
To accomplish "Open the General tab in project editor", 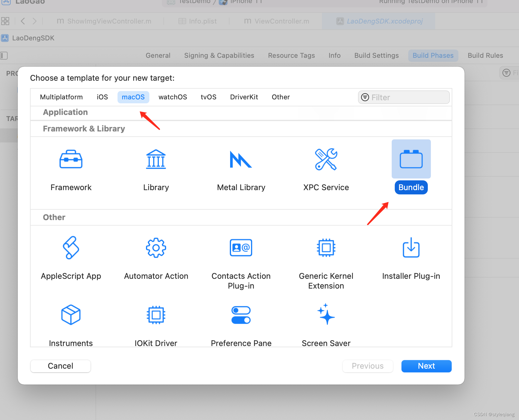I will [x=158, y=56].
